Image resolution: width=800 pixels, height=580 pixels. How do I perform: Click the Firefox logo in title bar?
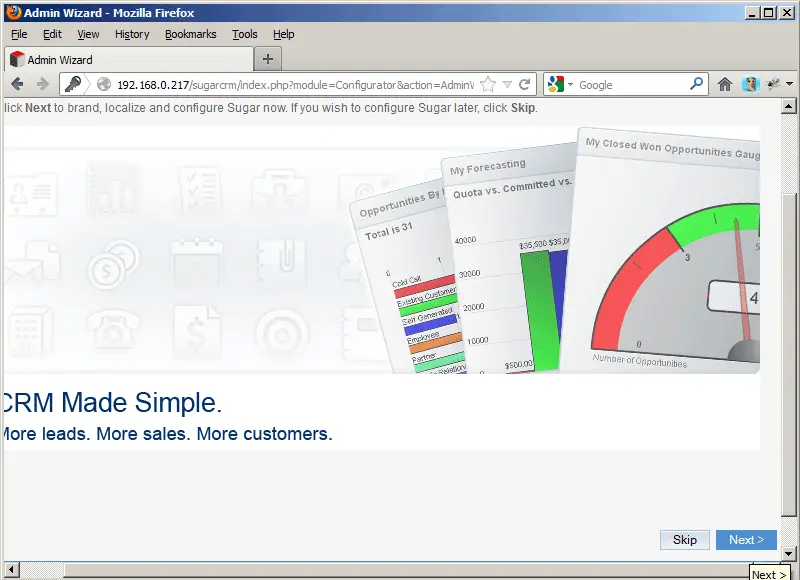(x=14, y=12)
